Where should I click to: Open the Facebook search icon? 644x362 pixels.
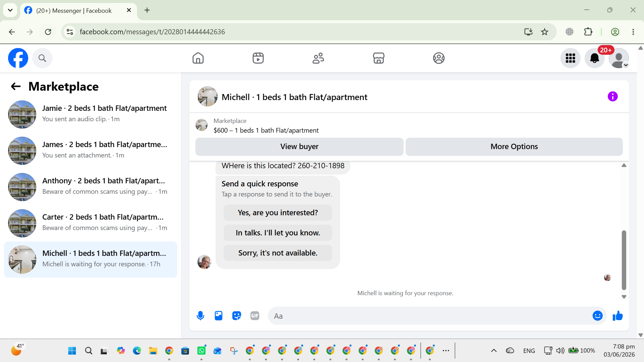click(42, 58)
